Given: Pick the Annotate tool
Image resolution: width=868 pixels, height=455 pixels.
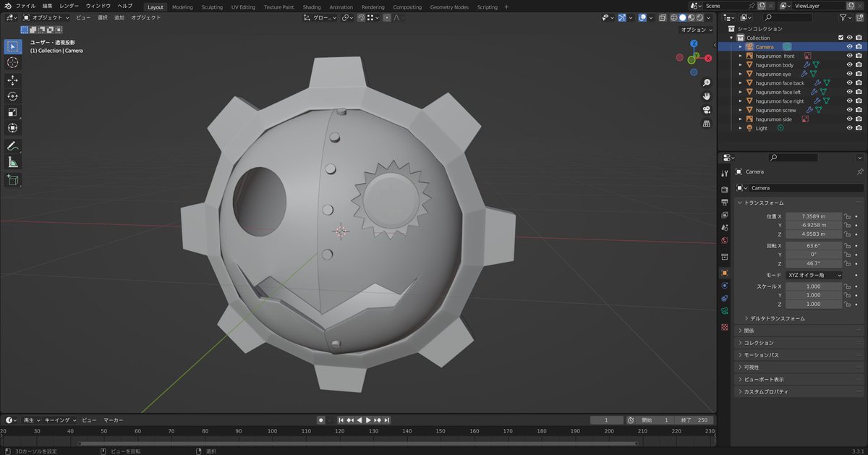Looking at the screenshot, I should 13,146.
